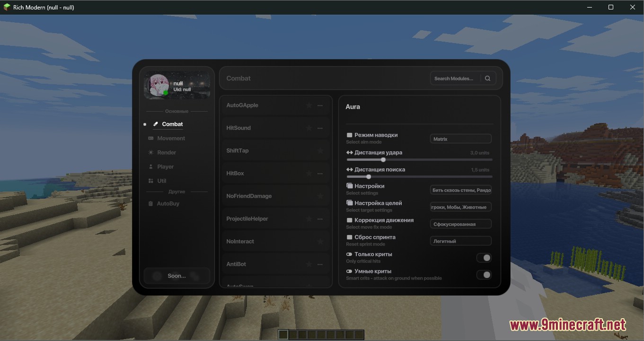The width and height of the screenshot is (644, 341).
Task: Open ProjectileHelper's three-dot options
Action: [x=320, y=219]
